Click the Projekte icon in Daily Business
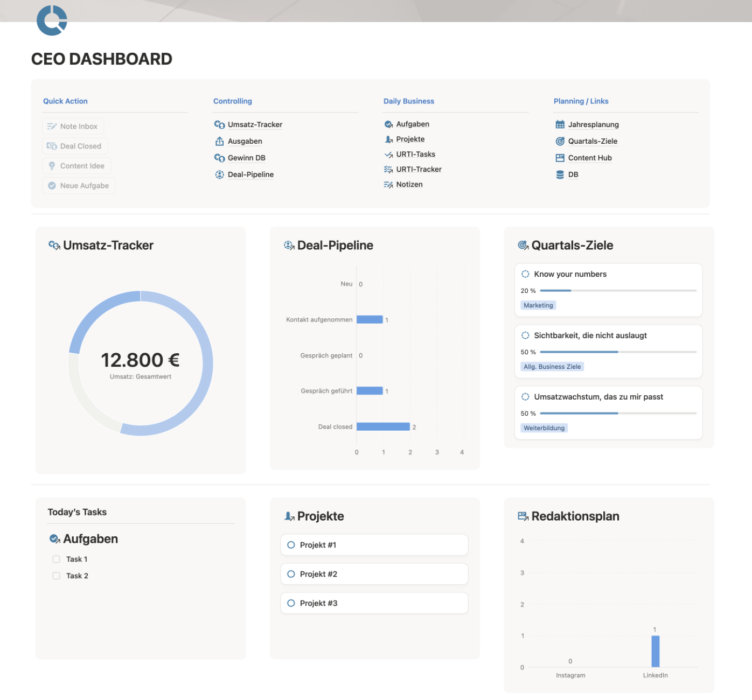This screenshot has height=700, width=752. pyautogui.click(x=388, y=139)
